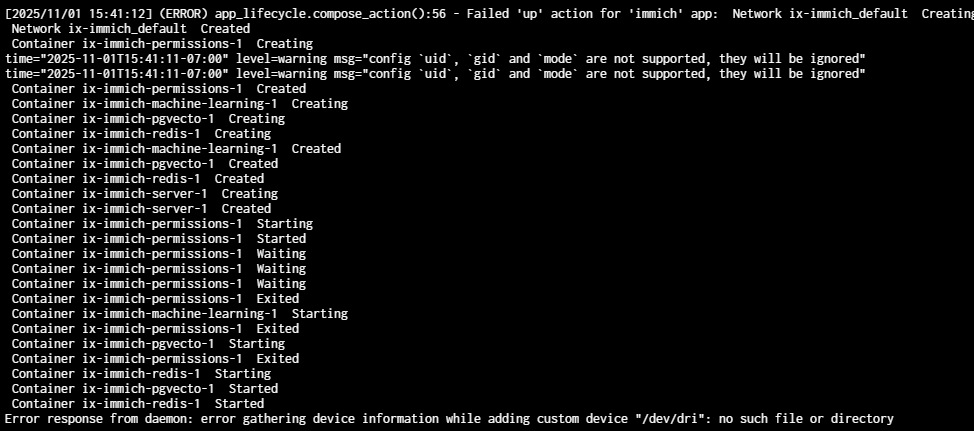This screenshot has width=974, height=431.
Task: Click the machine-learning-1 'Created' log line
Action: coord(176,149)
